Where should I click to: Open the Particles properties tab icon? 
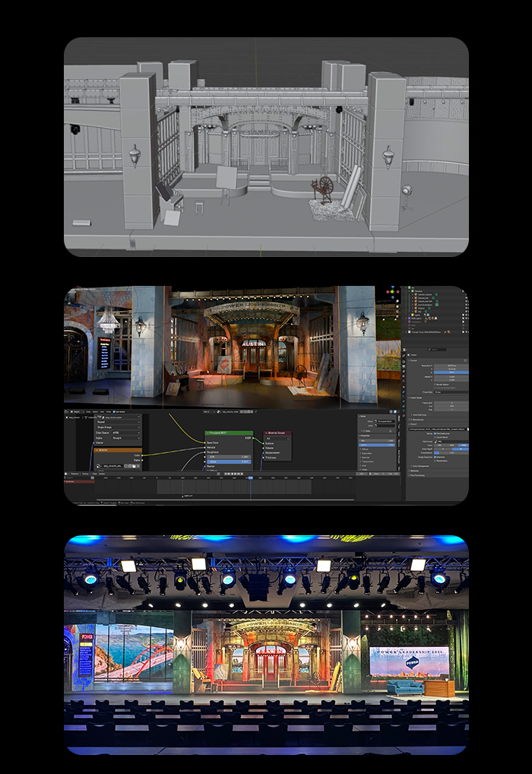coord(404,396)
